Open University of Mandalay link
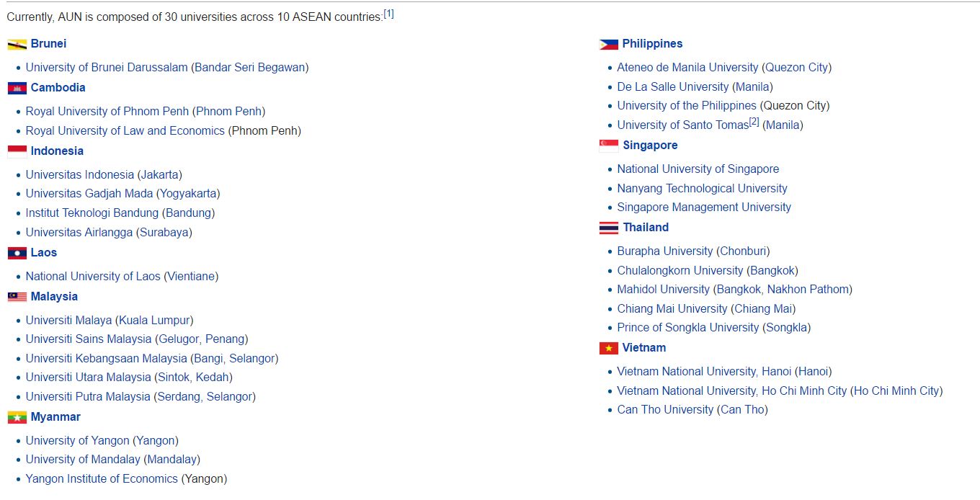 click(83, 460)
